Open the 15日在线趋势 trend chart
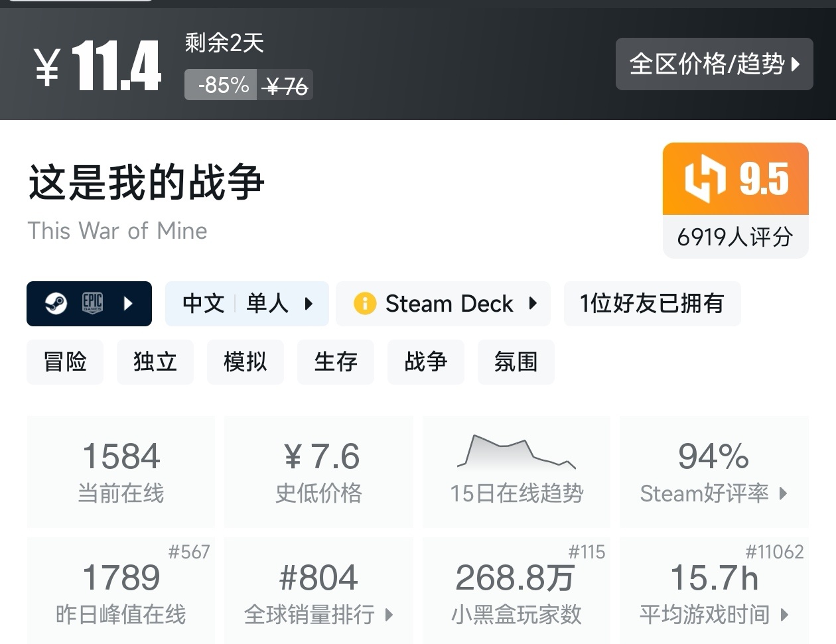The width and height of the screenshot is (836, 644). (x=516, y=472)
